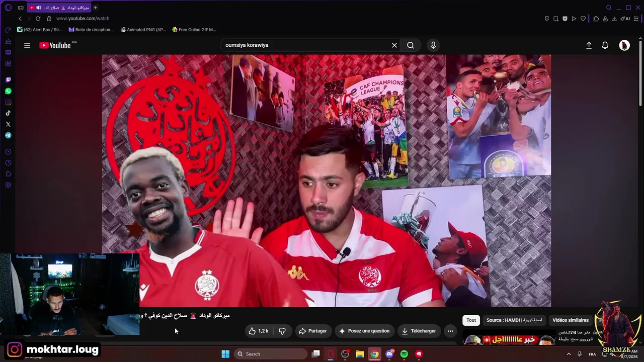The image size is (644, 362).
Task: Open Telegram in the Opera sidebar
Action: pyautogui.click(x=8, y=135)
